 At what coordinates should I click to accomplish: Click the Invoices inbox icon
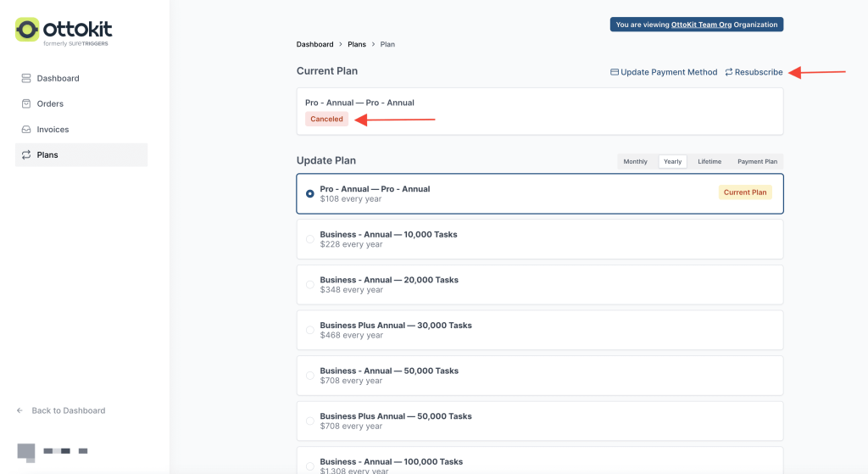[26, 130]
